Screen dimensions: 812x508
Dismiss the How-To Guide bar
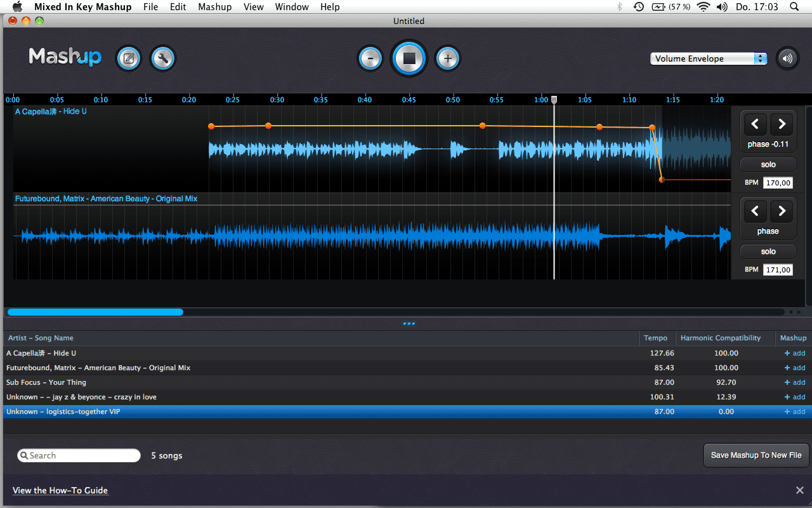pyautogui.click(x=800, y=490)
